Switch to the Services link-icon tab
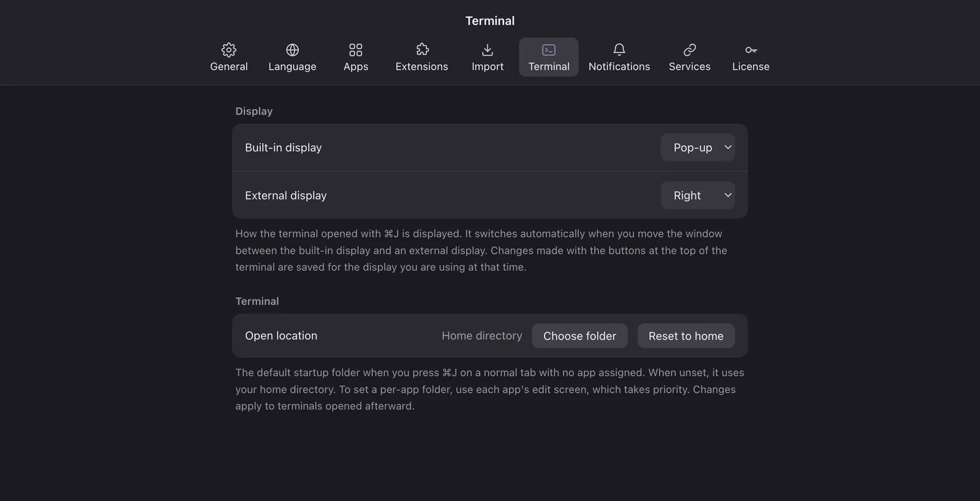The width and height of the screenshot is (980, 501). tap(690, 57)
